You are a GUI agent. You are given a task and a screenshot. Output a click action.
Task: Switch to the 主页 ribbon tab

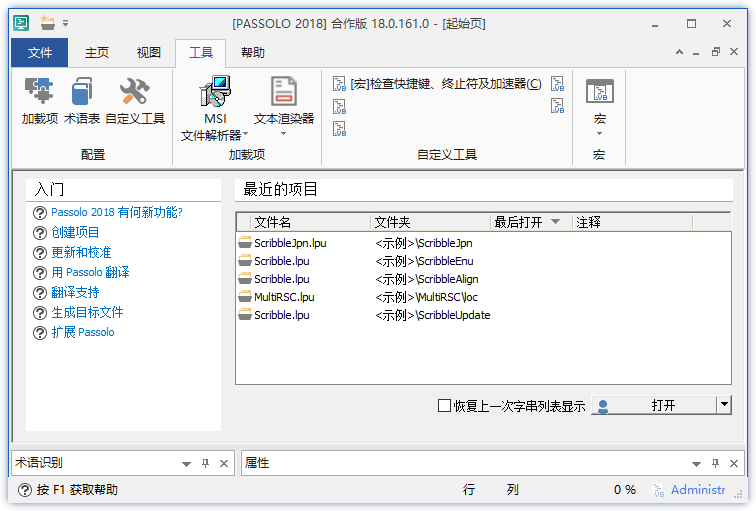coord(97,53)
